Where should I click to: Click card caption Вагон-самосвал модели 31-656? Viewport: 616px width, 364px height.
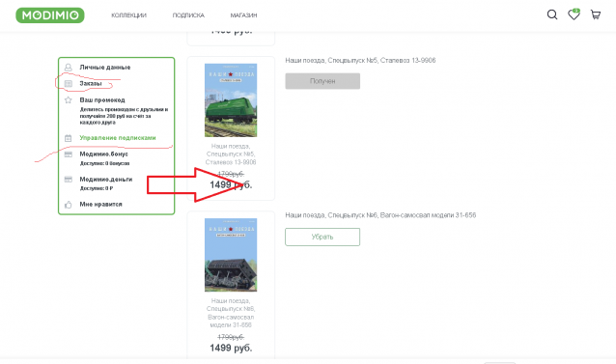pos(231,313)
